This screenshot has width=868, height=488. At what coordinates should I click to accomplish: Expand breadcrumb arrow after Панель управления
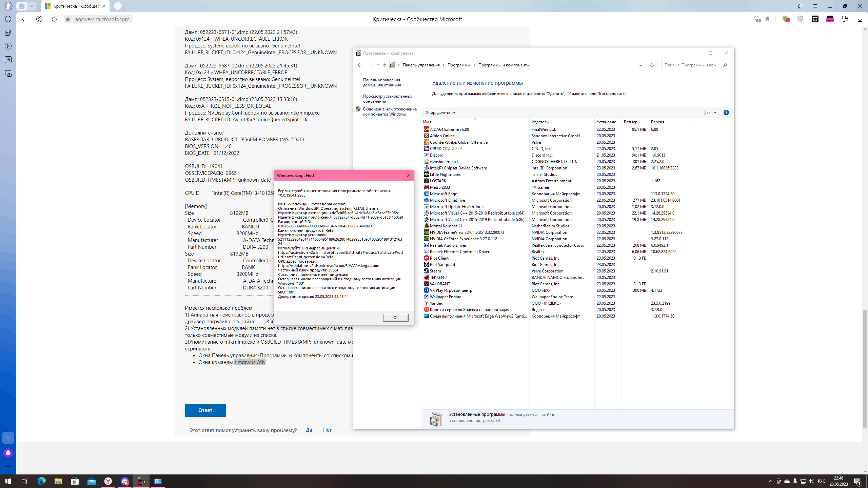443,65
